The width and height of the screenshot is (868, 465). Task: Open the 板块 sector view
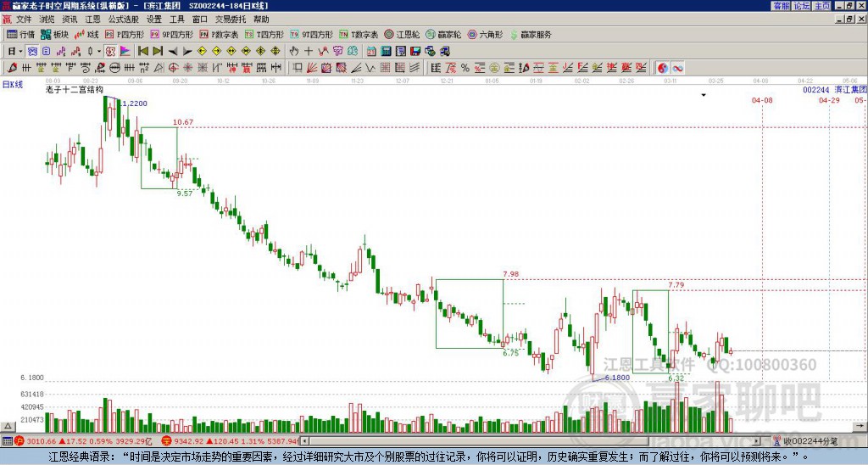[54, 34]
